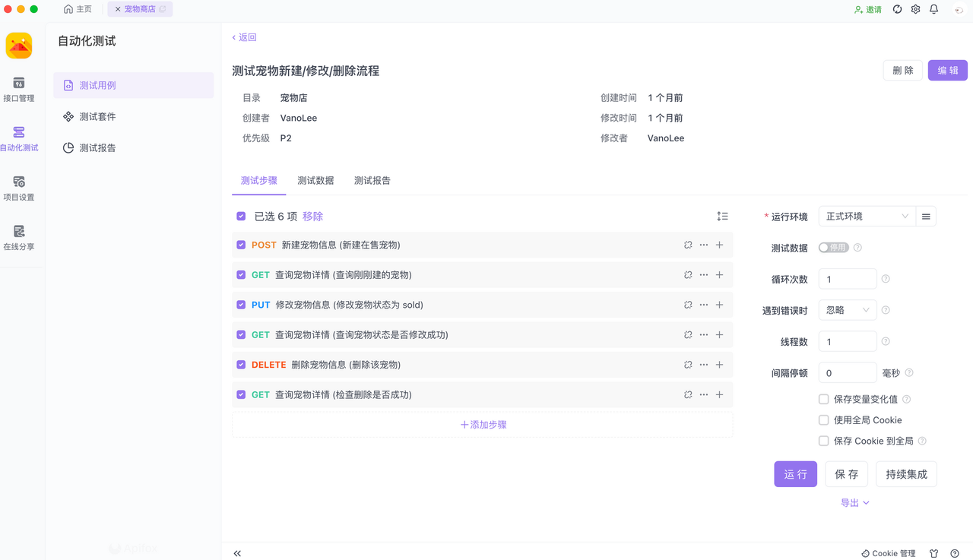Open the 运行环境 dropdown showing 正式环境

coord(866,216)
